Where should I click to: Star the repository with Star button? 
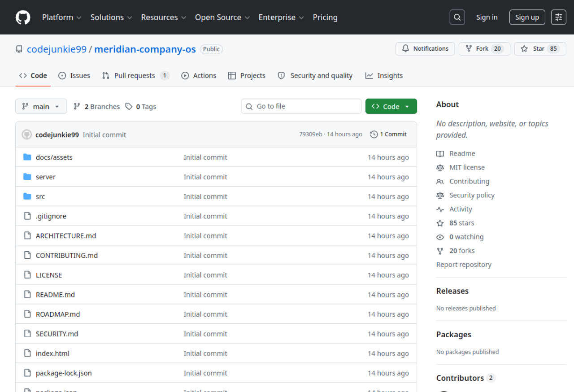pos(540,48)
